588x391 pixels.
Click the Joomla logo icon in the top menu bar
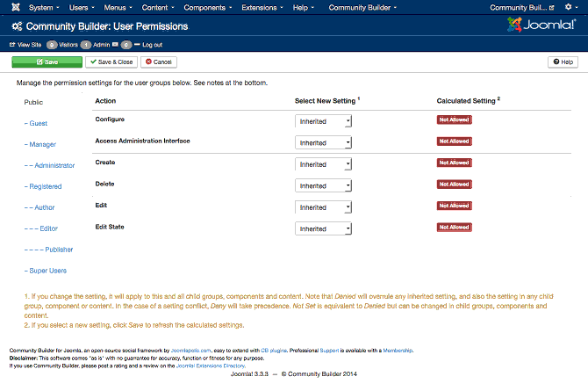point(16,7)
